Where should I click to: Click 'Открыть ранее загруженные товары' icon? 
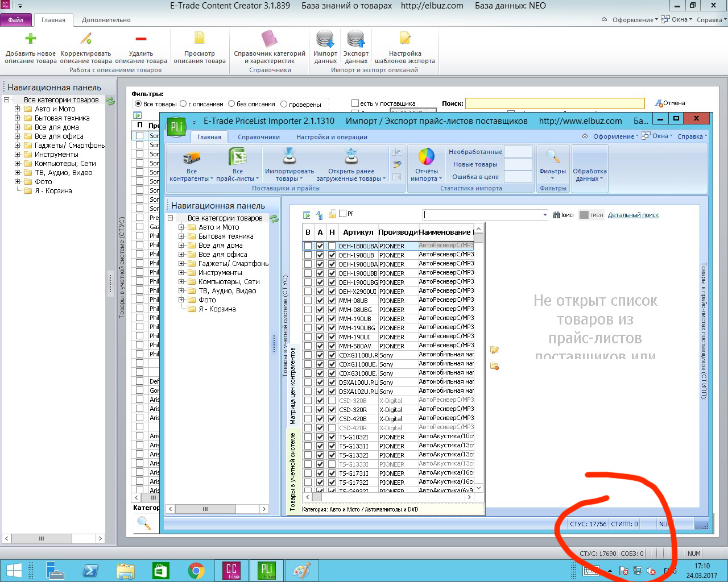pos(351,156)
